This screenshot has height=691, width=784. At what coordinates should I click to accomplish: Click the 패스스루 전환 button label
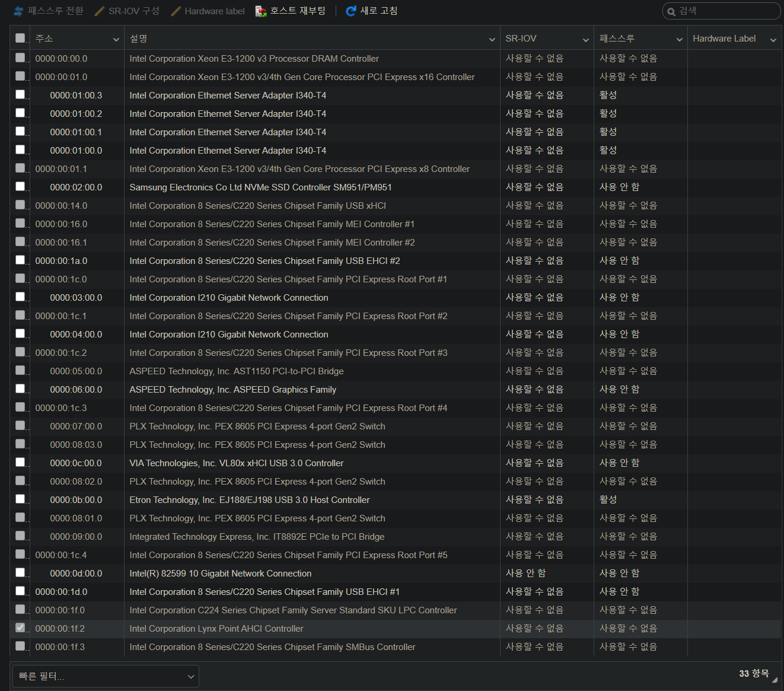(x=56, y=11)
